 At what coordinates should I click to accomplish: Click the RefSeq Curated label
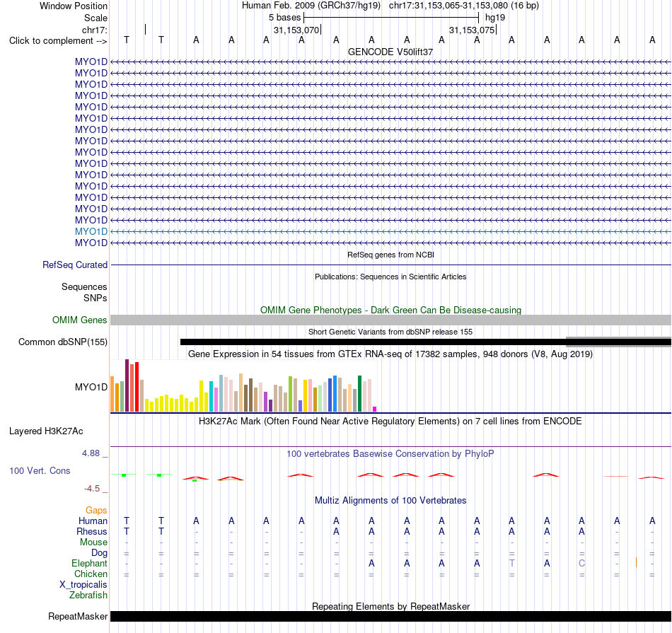point(74,265)
